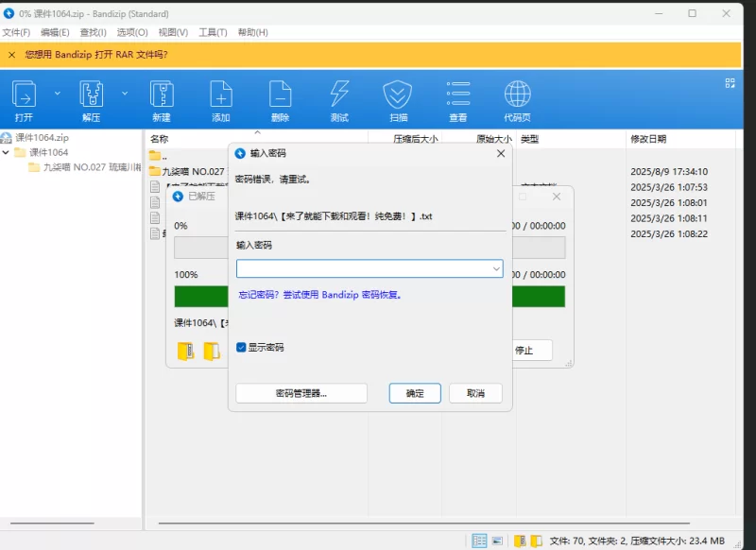Click date 2025/3/26 1:08:01 cell
This screenshot has width=756, height=550.
pyautogui.click(x=669, y=202)
